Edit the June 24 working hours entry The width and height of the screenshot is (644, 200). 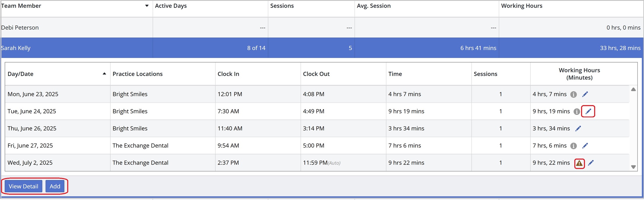point(588,111)
